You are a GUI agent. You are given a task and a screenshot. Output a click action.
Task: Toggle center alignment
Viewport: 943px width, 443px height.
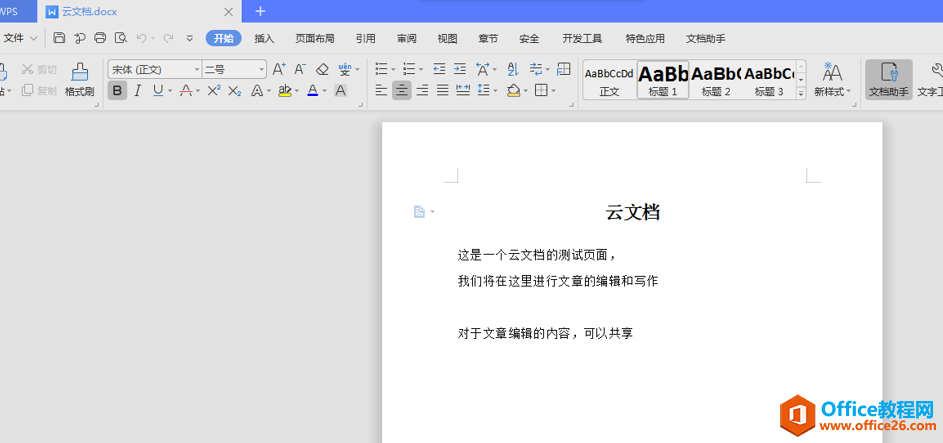[x=402, y=91]
